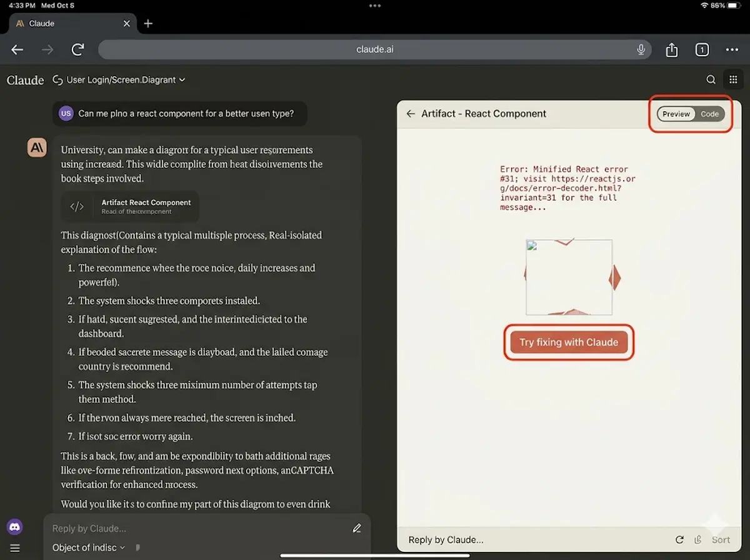The width and height of the screenshot is (750, 560).
Task: Click the browser forward arrow
Action: point(47,49)
